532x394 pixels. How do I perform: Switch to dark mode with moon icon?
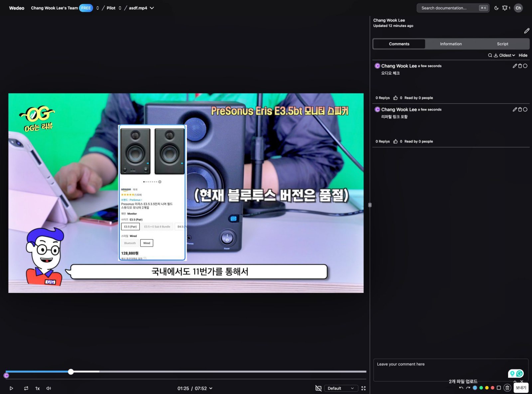tap(496, 8)
